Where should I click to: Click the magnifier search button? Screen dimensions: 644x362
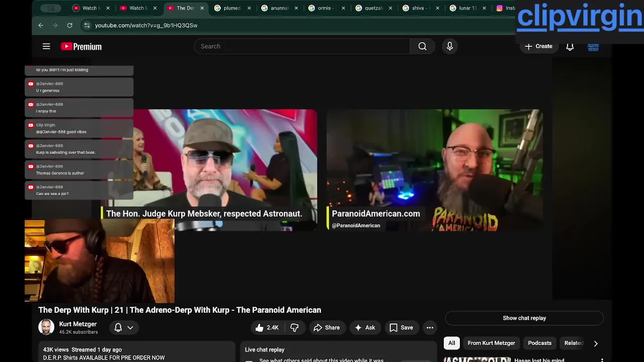coord(423,46)
